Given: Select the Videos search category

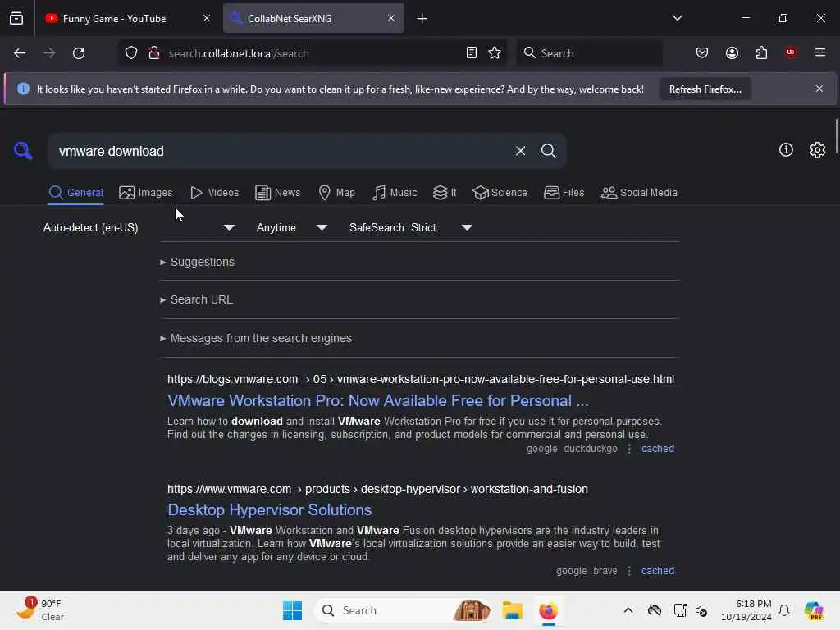Looking at the screenshot, I should click(214, 192).
